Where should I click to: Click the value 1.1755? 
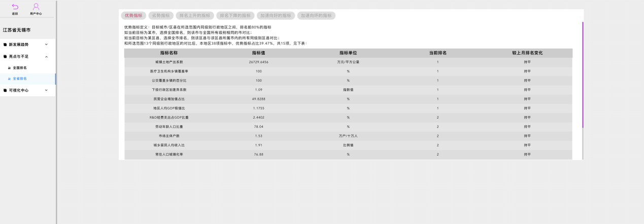[259, 108]
